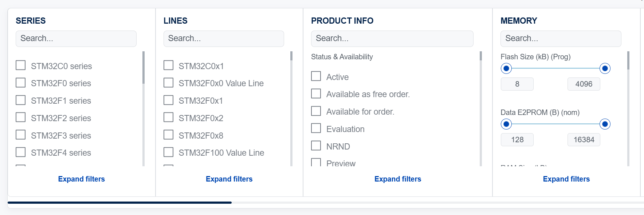Expand filters in the SERIES panel

coord(82,179)
